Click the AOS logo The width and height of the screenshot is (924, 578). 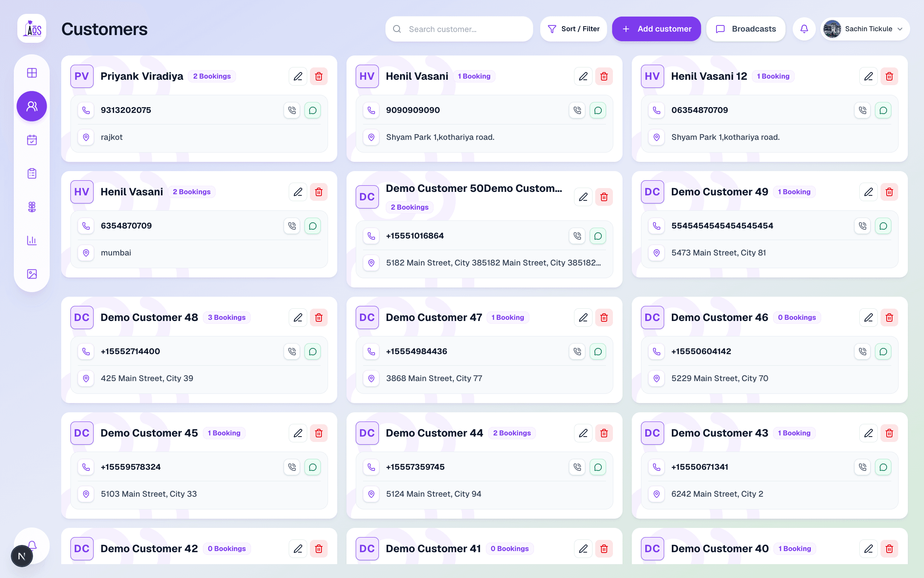point(32,29)
